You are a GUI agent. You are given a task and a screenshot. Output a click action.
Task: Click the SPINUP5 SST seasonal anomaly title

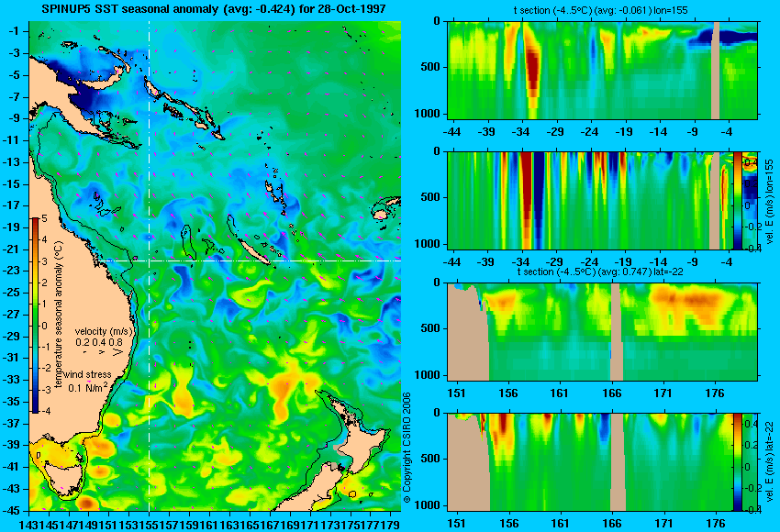(214, 9)
